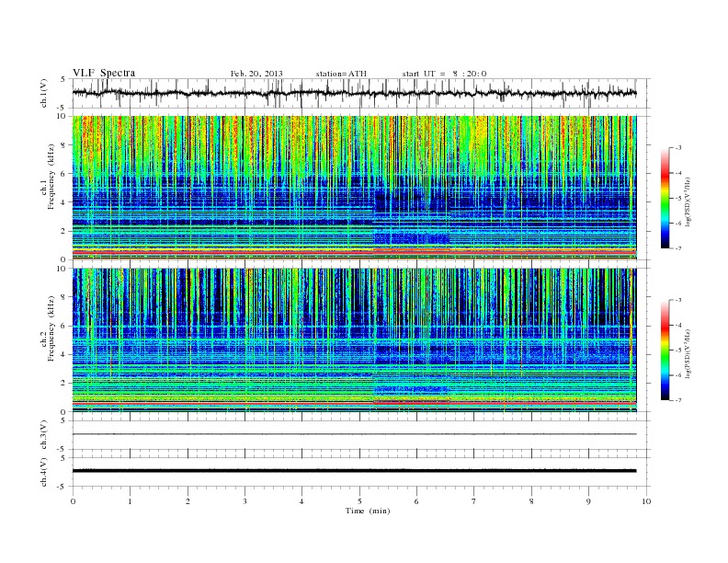Click inside the ch.1 spectrogram panel

354,188
